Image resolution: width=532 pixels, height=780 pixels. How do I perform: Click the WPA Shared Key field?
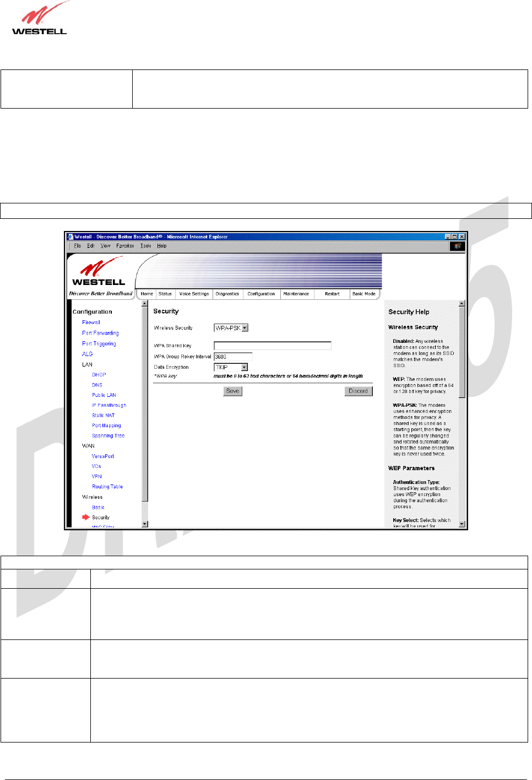pyautogui.click(x=273, y=346)
